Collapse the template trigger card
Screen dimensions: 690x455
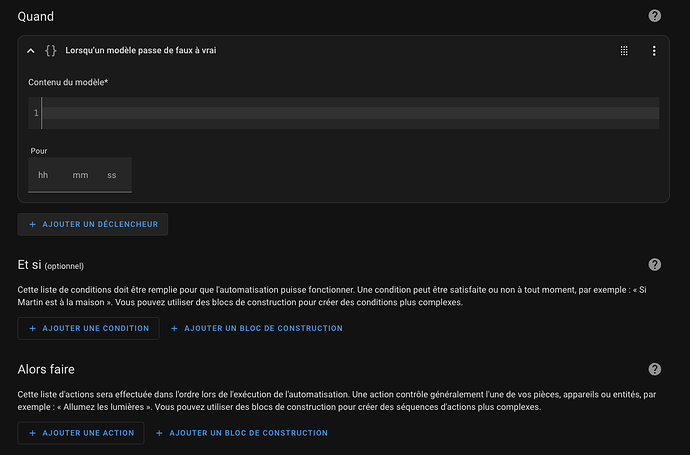pos(30,51)
